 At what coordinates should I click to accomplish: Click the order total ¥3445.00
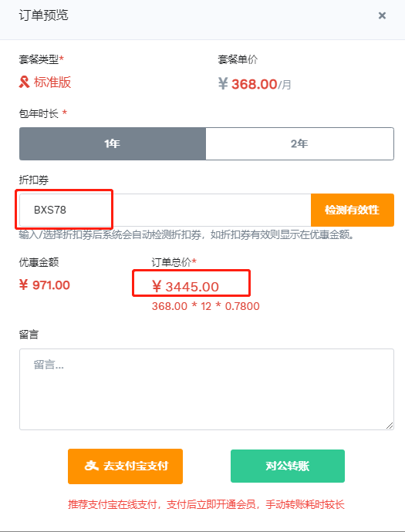(185, 287)
